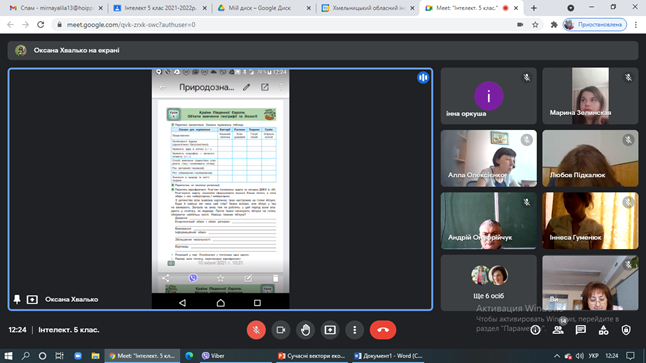Image resolution: width=646 pixels, height=363 pixels.
Task: Open Chrome three-dot menu
Action: pos(636,25)
